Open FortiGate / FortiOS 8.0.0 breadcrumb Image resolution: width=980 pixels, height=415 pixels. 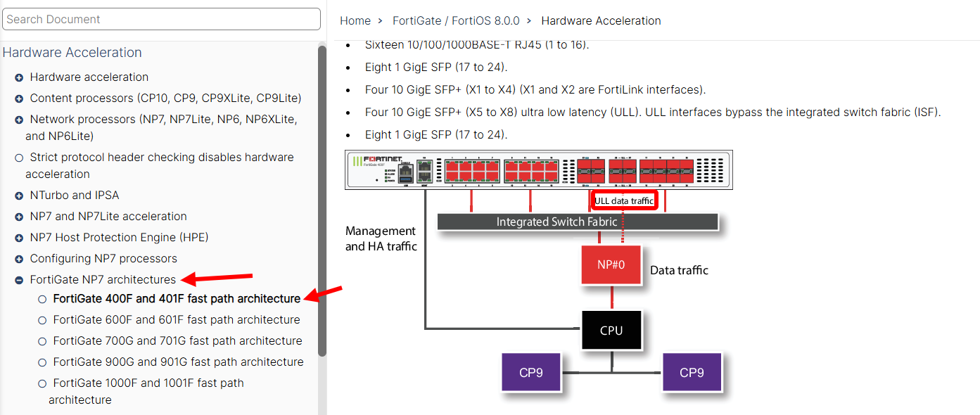pos(454,21)
